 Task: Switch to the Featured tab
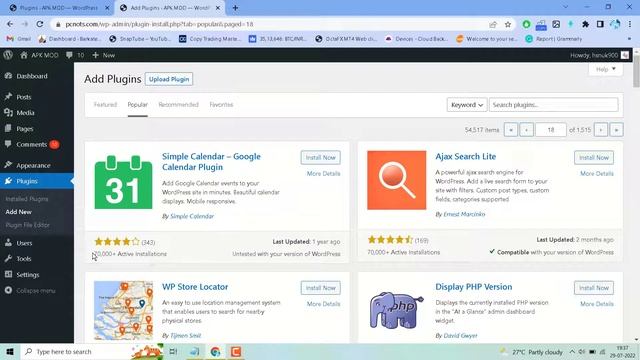[x=105, y=104]
